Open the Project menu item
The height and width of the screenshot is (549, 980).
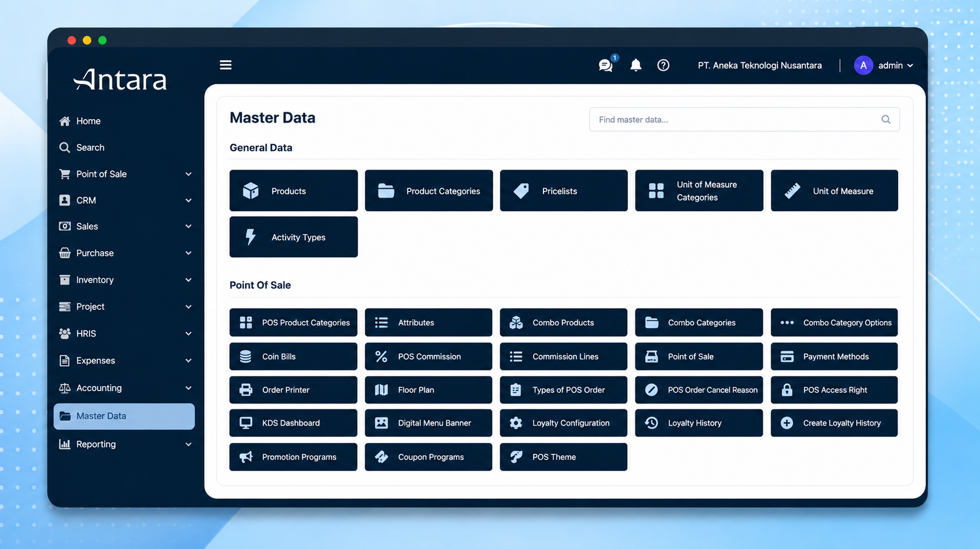pyautogui.click(x=124, y=306)
